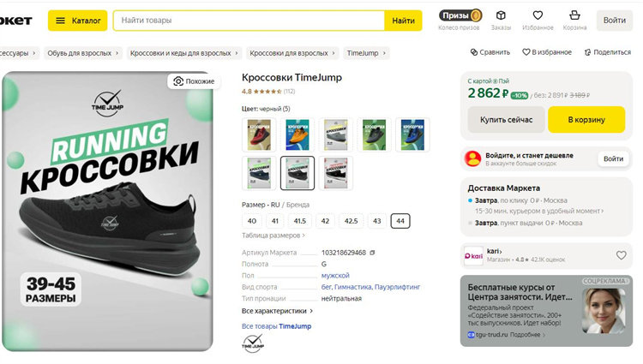The width and height of the screenshot is (643, 364).
Task: Open the Каталог menu
Action: [x=78, y=21]
